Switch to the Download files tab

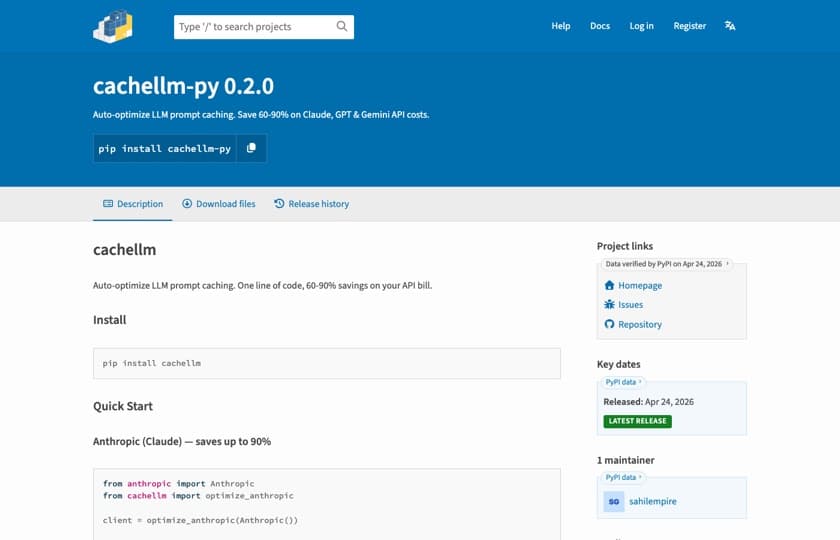tap(219, 204)
